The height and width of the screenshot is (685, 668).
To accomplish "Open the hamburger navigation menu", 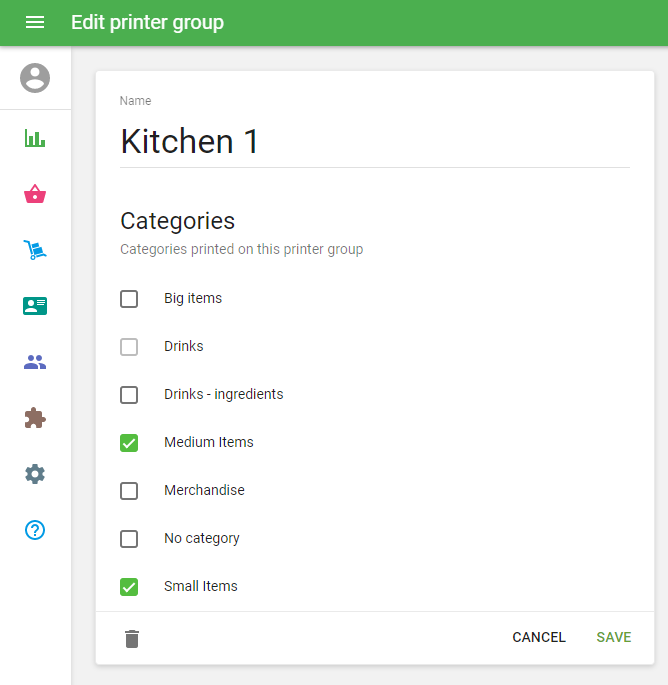I will 35,22.
